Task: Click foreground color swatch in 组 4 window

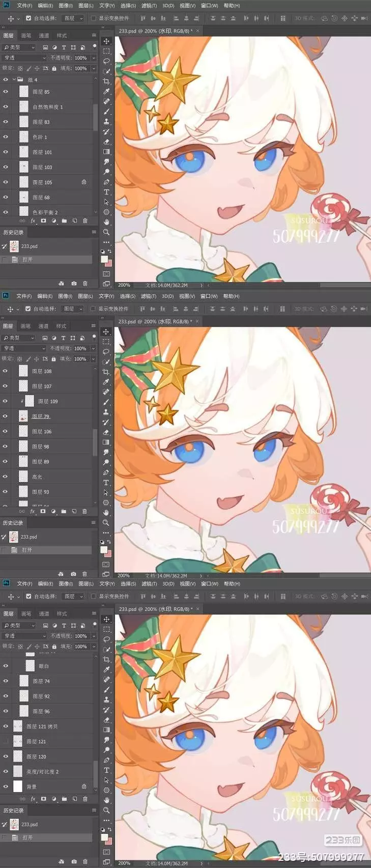Action: coord(104,259)
